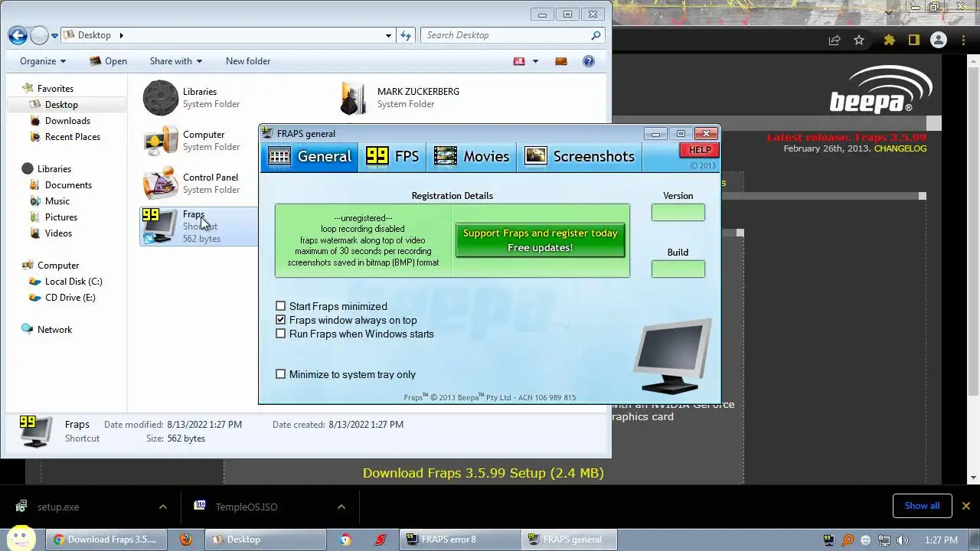Select Libraries in navigation pane
The width and height of the screenshot is (980, 551).
[54, 169]
